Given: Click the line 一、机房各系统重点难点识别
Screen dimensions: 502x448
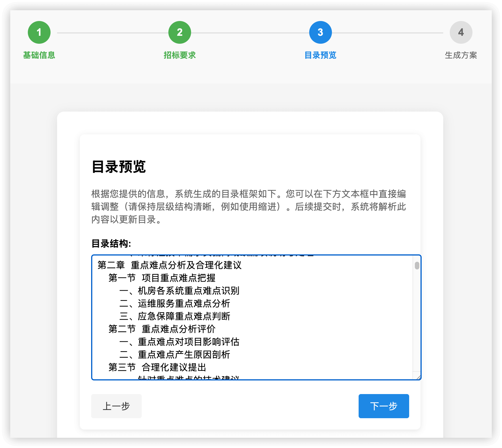Looking at the screenshot, I should (x=179, y=291).
